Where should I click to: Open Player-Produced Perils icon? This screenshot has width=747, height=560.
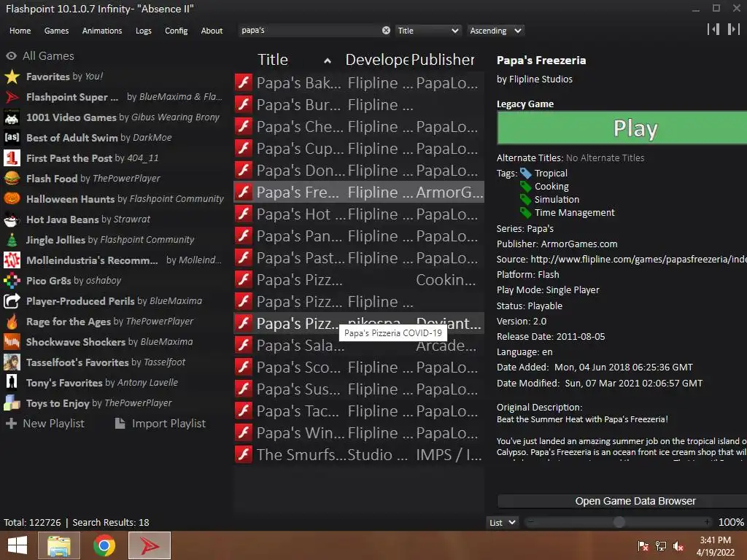point(12,301)
